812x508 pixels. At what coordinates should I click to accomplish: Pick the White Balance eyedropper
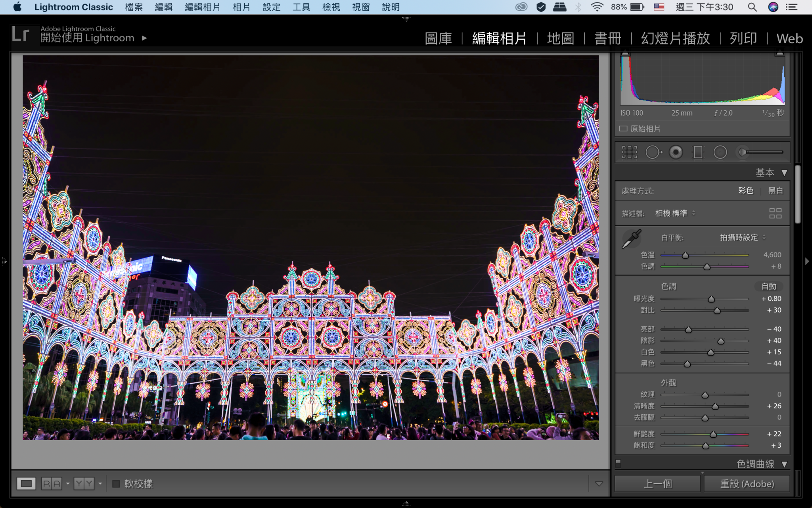point(631,239)
